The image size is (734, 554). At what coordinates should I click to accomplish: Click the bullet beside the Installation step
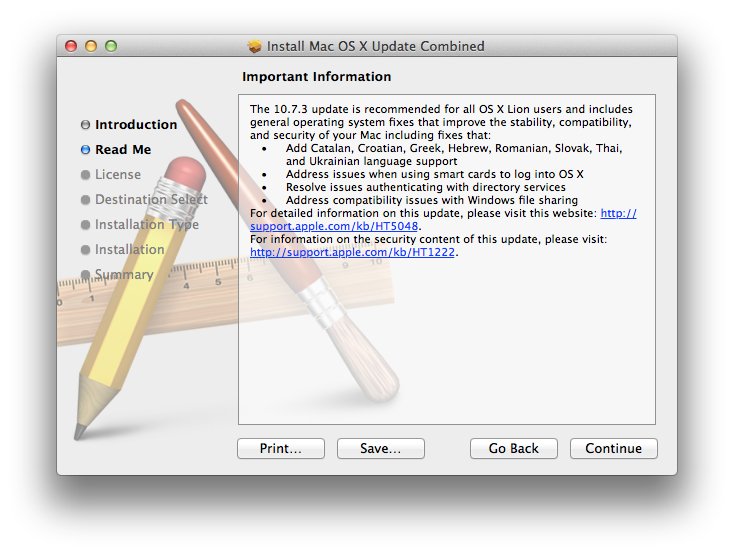[x=86, y=250]
